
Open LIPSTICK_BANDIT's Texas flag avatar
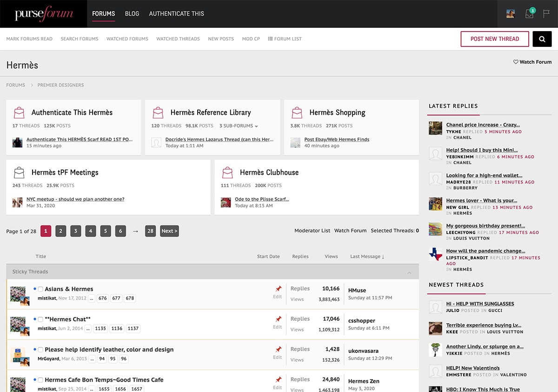click(x=436, y=254)
